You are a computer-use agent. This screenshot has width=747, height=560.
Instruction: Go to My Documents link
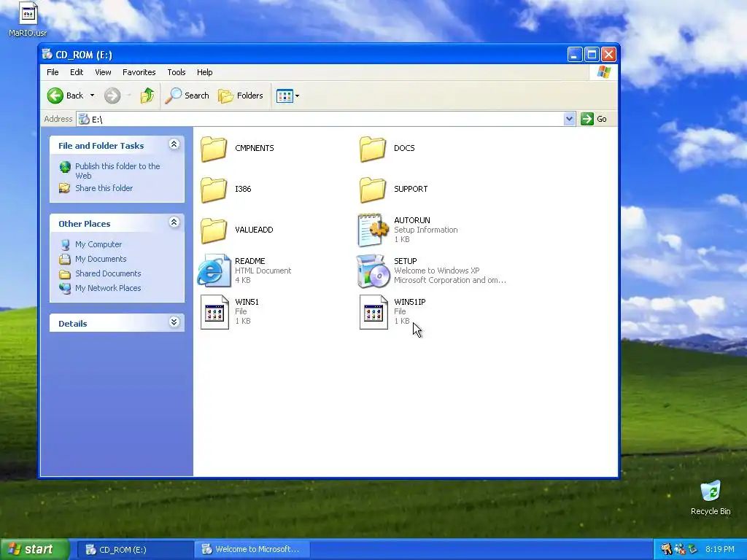101,259
